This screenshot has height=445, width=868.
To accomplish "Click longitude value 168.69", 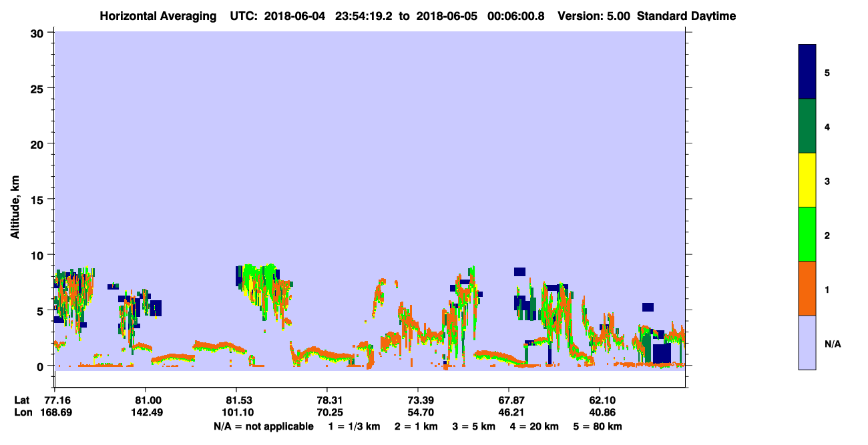I will point(57,412).
